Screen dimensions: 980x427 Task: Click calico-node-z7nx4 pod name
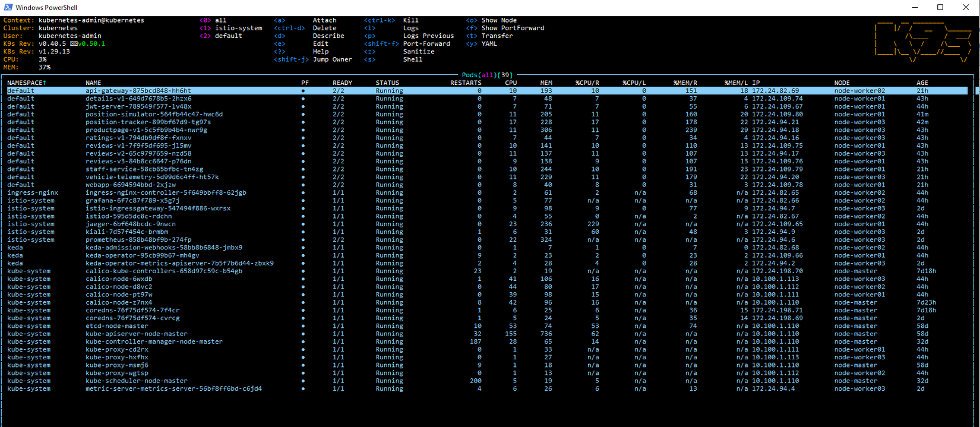click(119, 302)
